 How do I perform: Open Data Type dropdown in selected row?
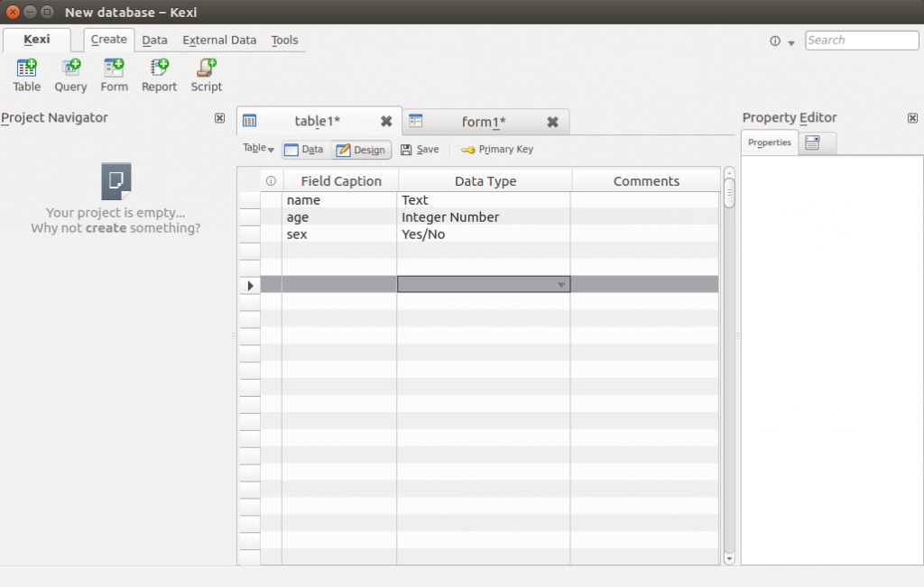pyautogui.click(x=561, y=284)
